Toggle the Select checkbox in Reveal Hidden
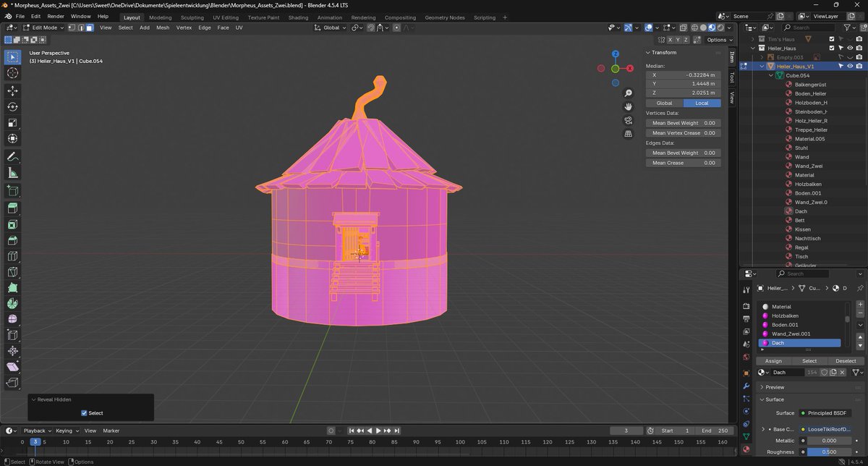The height and width of the screenshot is (466, 868). click(x=84, y=413)
